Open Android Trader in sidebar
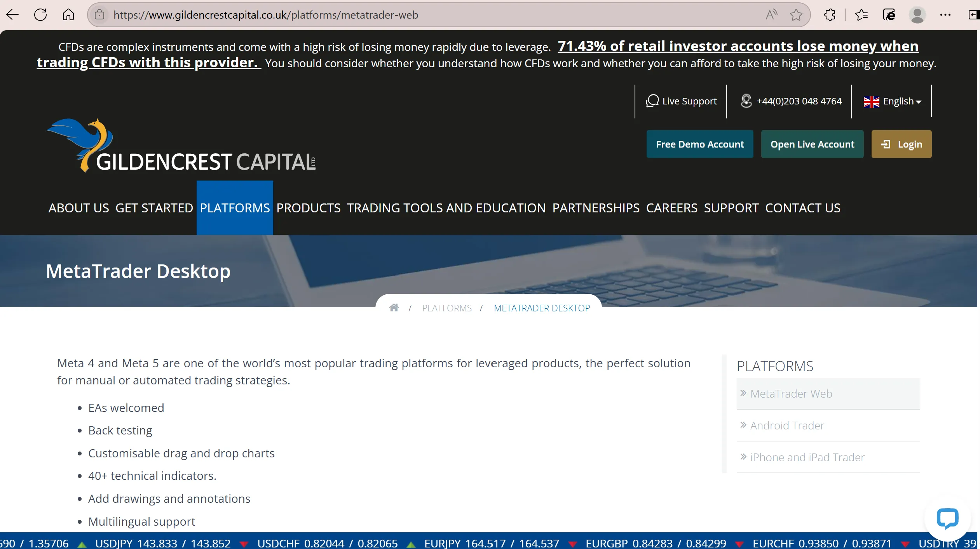The height and width of the screenshot is (549, 980). click(x=828, y=425)
